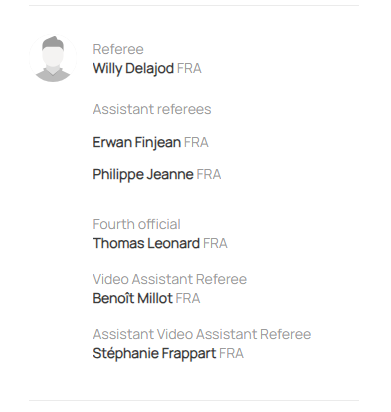
Task: Click the referee avatar placeholder icon
Action: (53, 58)
